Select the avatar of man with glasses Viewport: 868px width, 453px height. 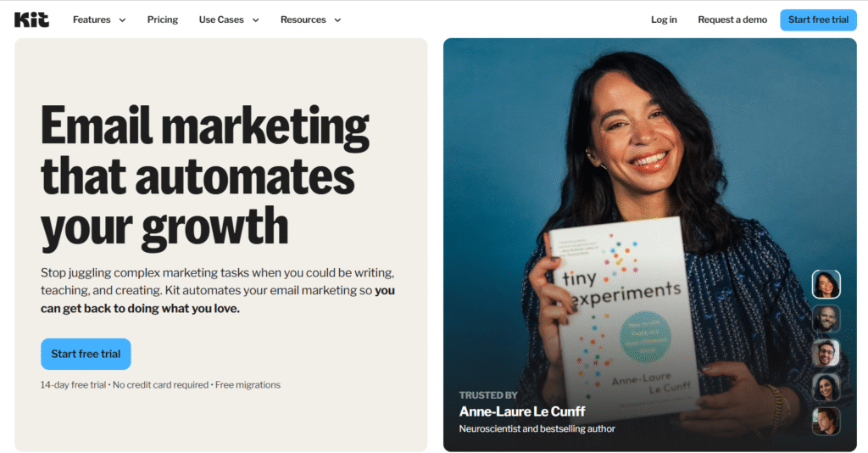pos(826,353)
